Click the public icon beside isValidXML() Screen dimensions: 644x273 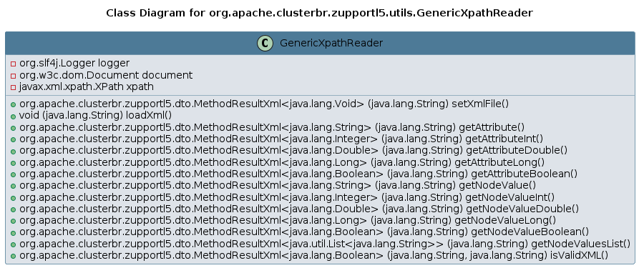pos(13,257)
